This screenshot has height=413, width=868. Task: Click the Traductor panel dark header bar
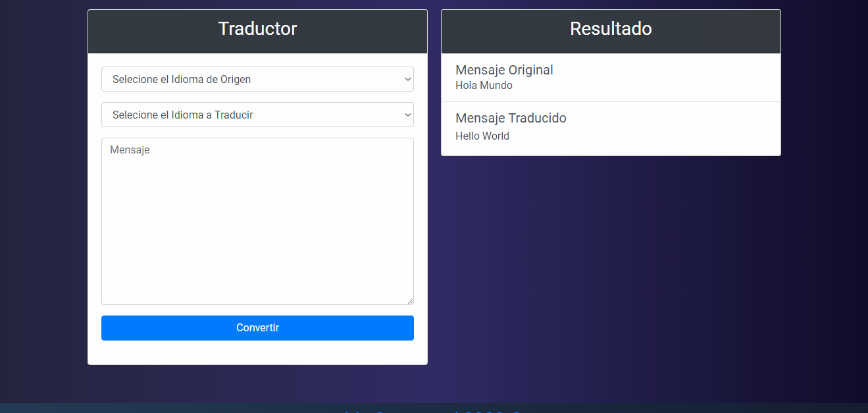257,32
